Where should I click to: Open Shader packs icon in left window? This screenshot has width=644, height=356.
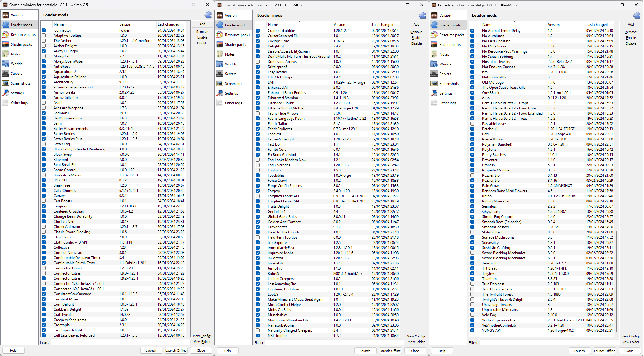point(5,44)
